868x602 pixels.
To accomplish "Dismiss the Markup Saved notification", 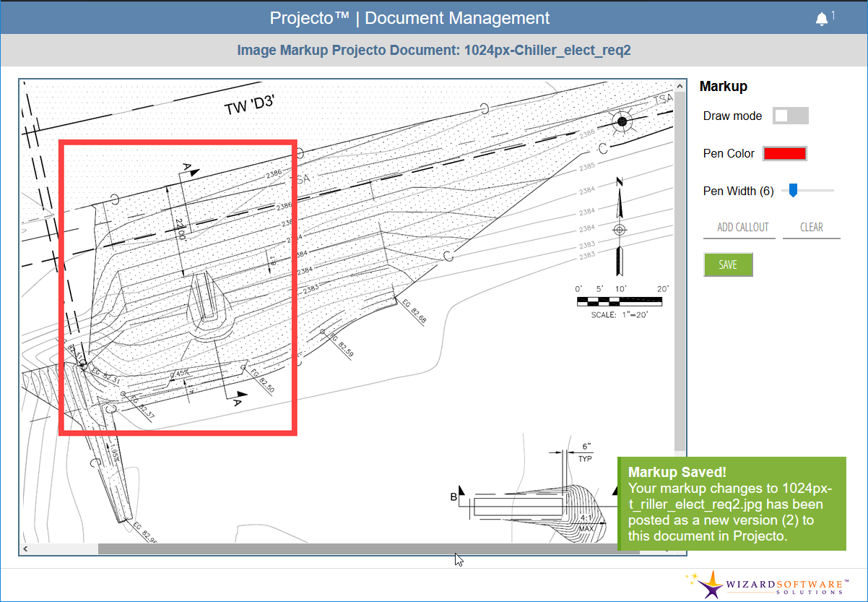I will click(x=732, y=504).
